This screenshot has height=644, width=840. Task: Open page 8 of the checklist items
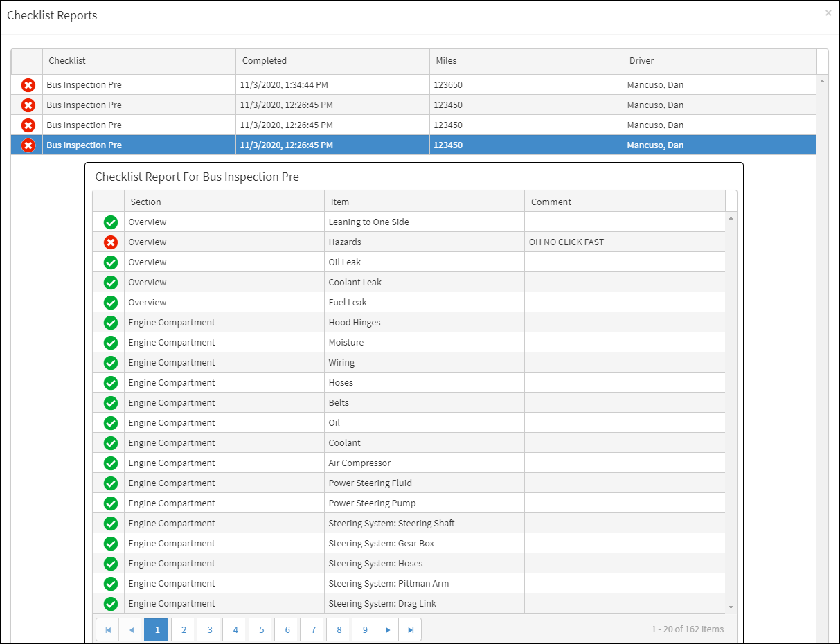tap(339, 629)
